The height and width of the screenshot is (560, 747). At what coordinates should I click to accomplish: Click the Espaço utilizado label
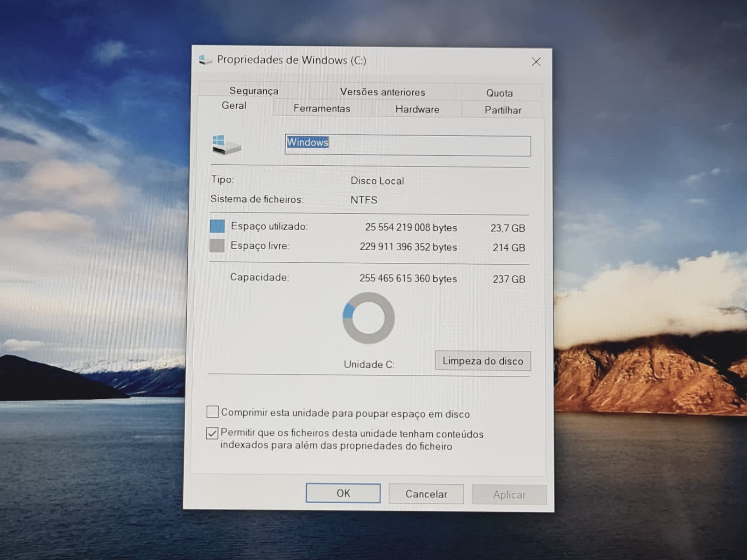269,226
